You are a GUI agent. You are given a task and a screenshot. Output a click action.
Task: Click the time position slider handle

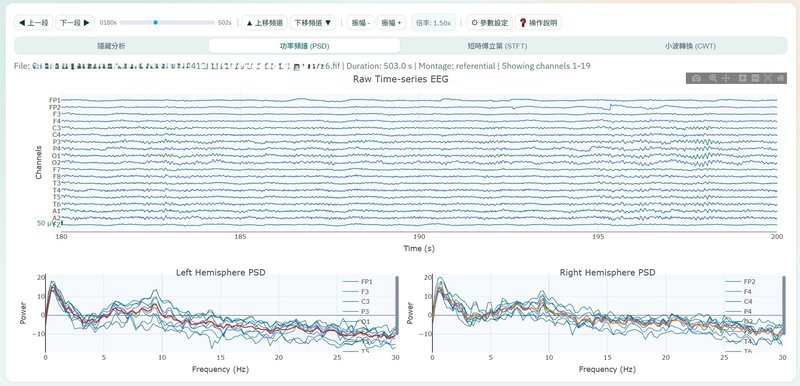click(x=155, y=22)
